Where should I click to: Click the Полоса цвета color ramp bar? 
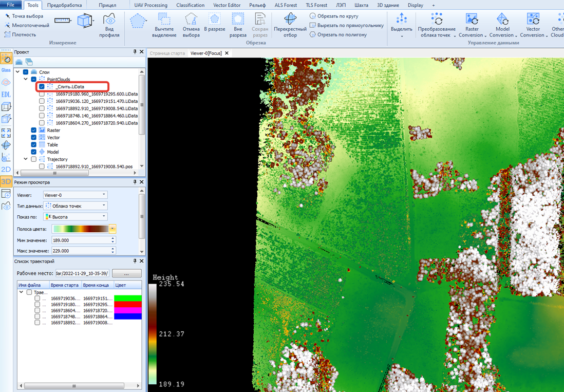[81, 229]
